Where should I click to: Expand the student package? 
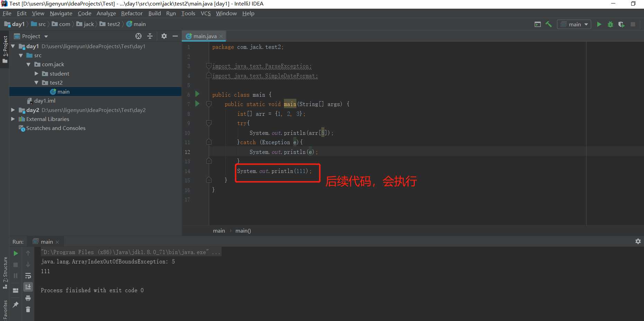[36, 73]
